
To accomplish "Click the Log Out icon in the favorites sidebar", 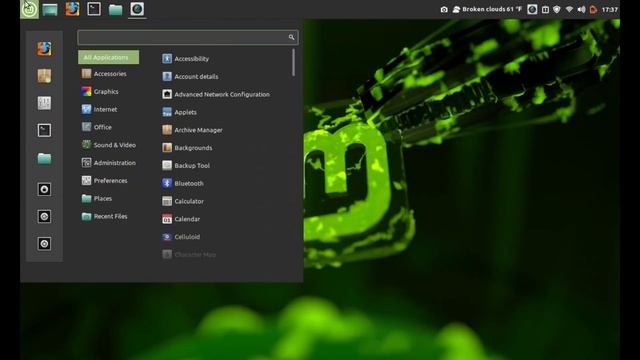I will [x=44, y=216].
